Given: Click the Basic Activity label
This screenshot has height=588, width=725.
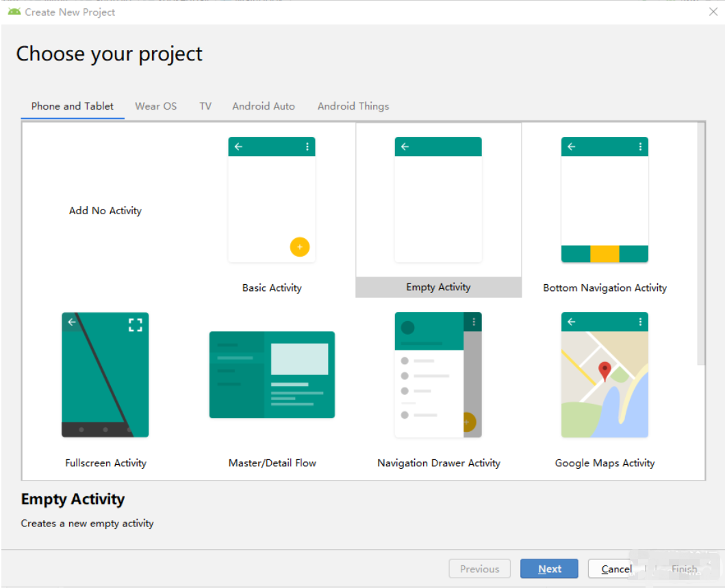Looking at the screenshot, I should [272, 287].
